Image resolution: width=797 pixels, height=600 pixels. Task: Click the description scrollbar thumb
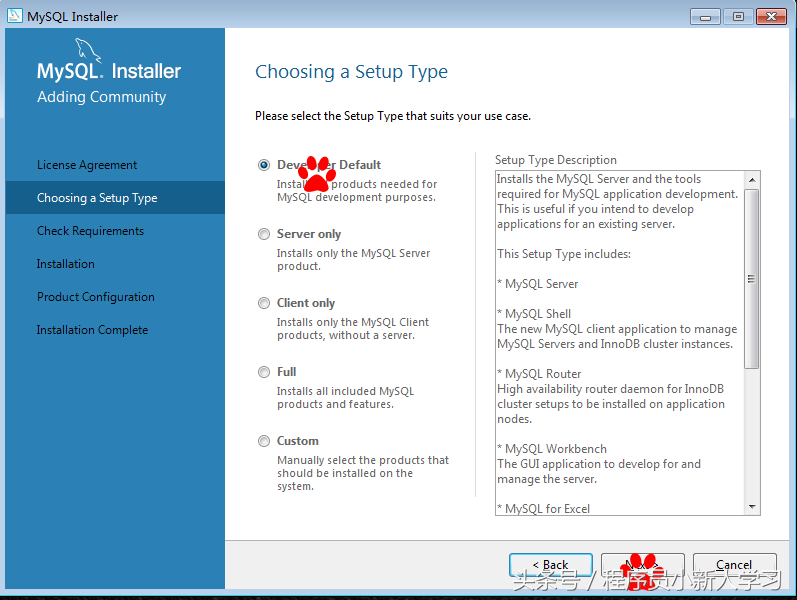752,280
